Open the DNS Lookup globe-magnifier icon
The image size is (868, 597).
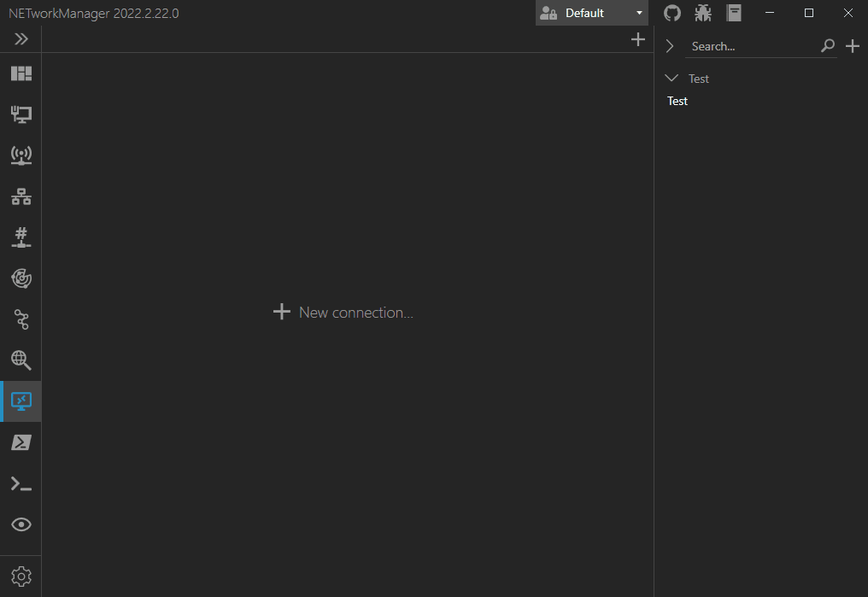(21, 360)
